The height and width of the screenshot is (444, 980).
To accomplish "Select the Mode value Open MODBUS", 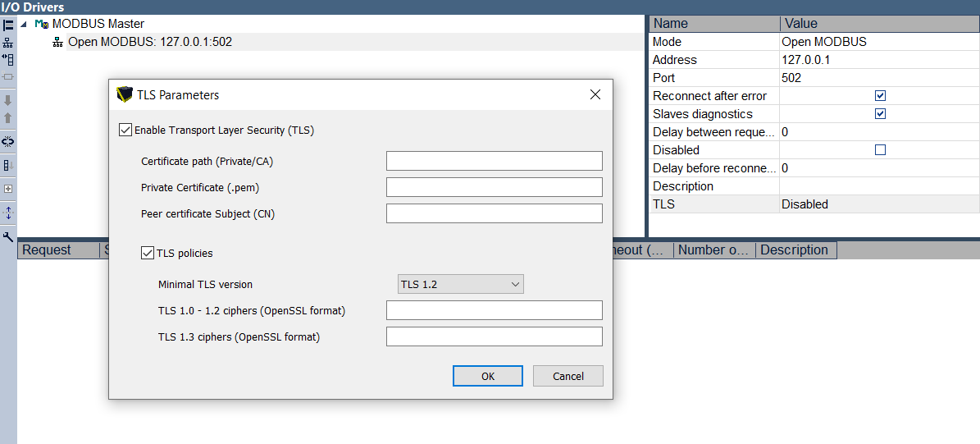I will 880,42.
